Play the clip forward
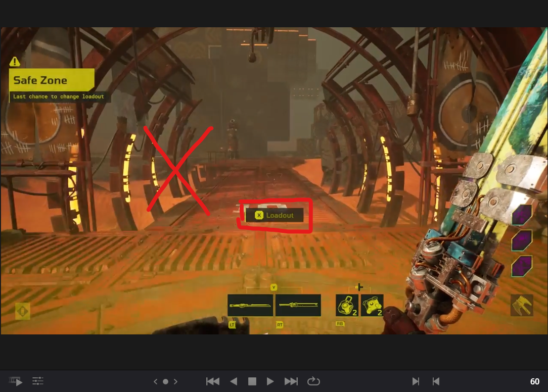This screenshot has height=392, width=548. point(270,381)
